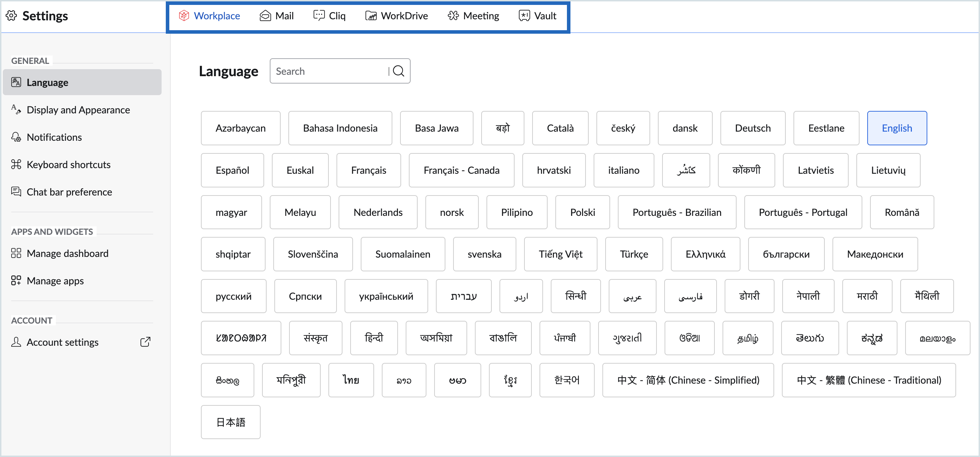Choose Deutsch as language
The width and height of the screenshot is (980, 457).
pos(752,128)
